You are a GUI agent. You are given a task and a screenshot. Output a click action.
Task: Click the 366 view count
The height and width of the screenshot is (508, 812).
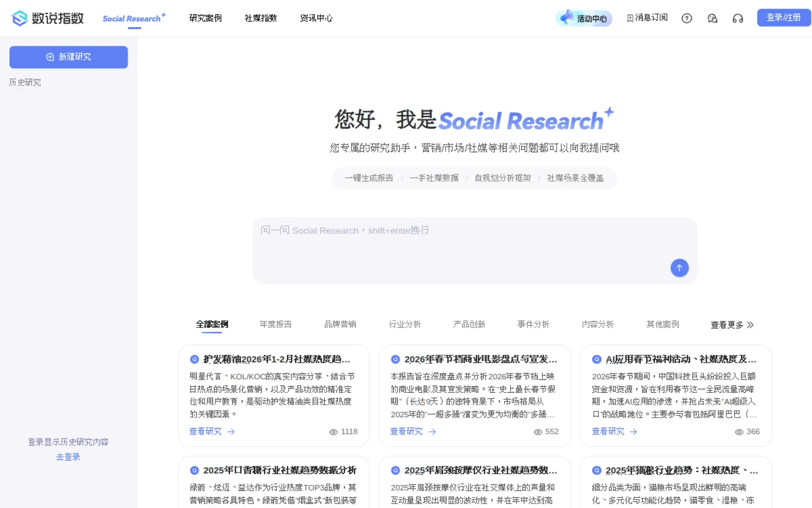(x=753, y=432)
